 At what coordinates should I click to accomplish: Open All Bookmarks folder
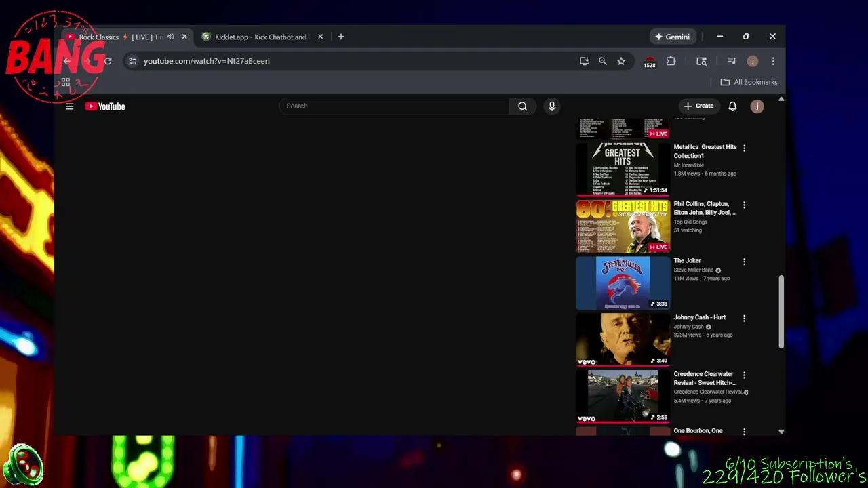point(749,82)
